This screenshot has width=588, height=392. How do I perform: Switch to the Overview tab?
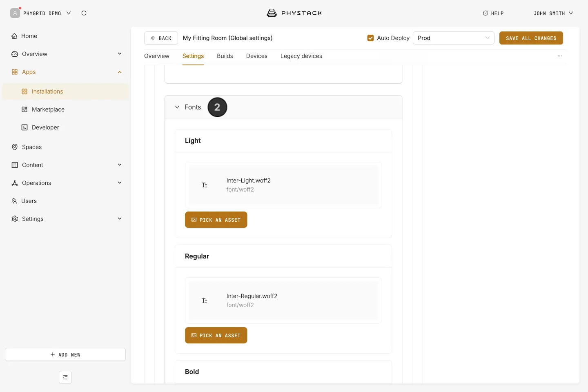(157, 56)
